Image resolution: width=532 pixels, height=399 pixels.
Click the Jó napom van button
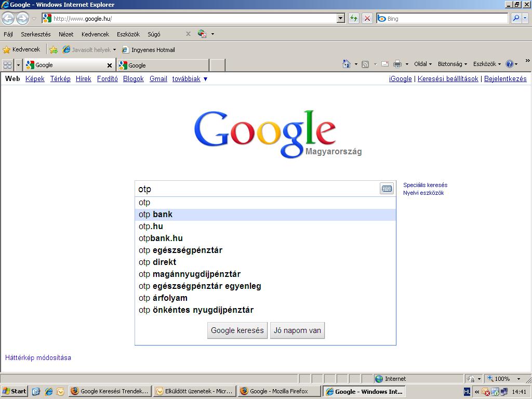[x=297, y=330]
